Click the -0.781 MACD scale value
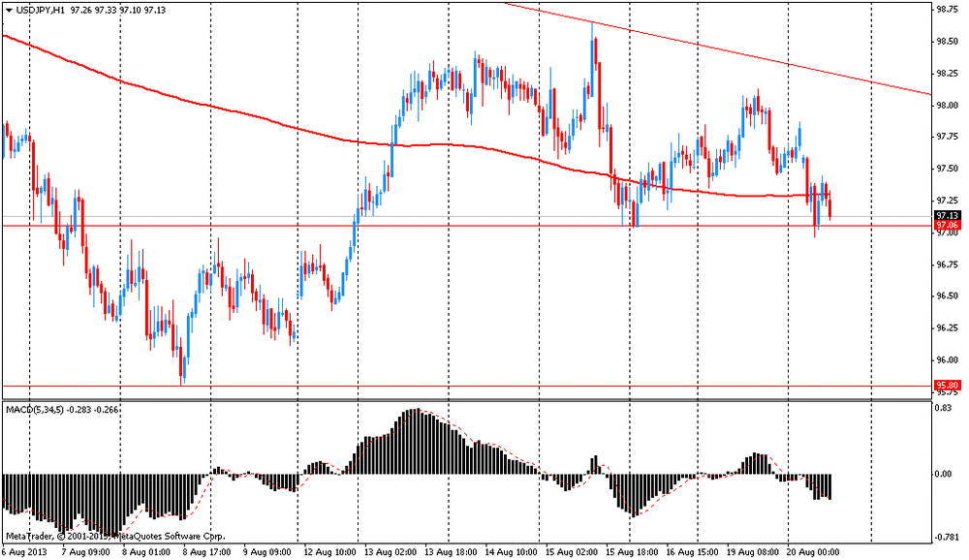969x560 pixels. [x=946, y=538]
